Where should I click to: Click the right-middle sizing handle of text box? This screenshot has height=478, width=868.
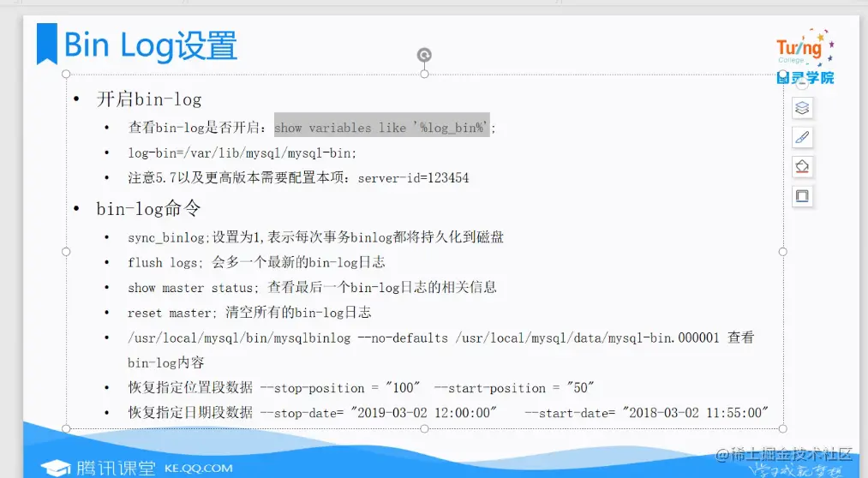783,252
